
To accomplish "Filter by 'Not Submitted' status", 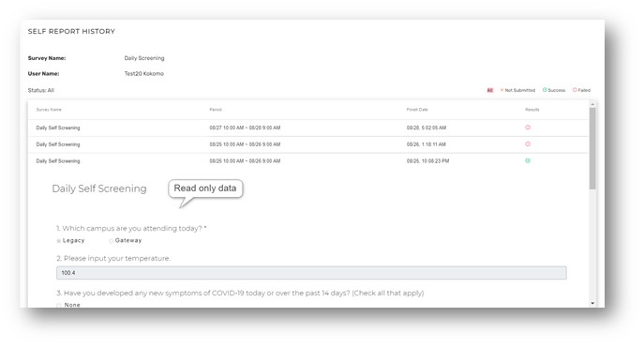I will click(x=517, y=90).
